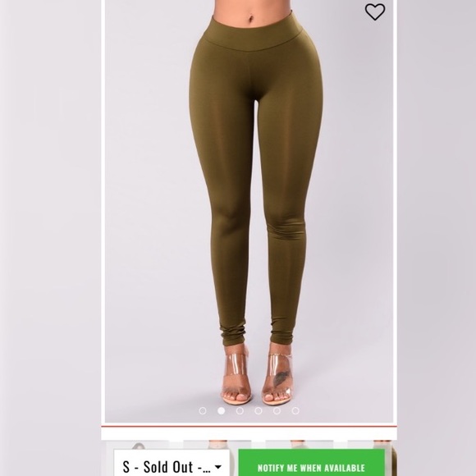
Task: Go to the first carousel dot
Action: click(x=203, y=410)
